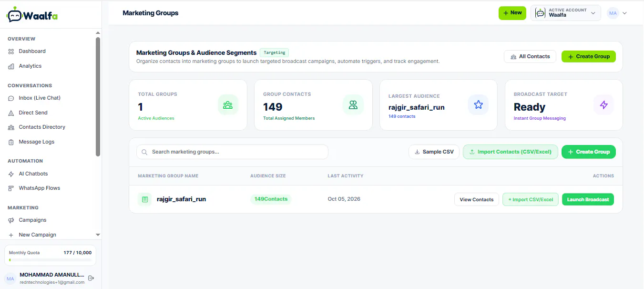This screenshot has height=289, width=644.
Task: Click the sidebar scroll down arrow
Action: 98,235
